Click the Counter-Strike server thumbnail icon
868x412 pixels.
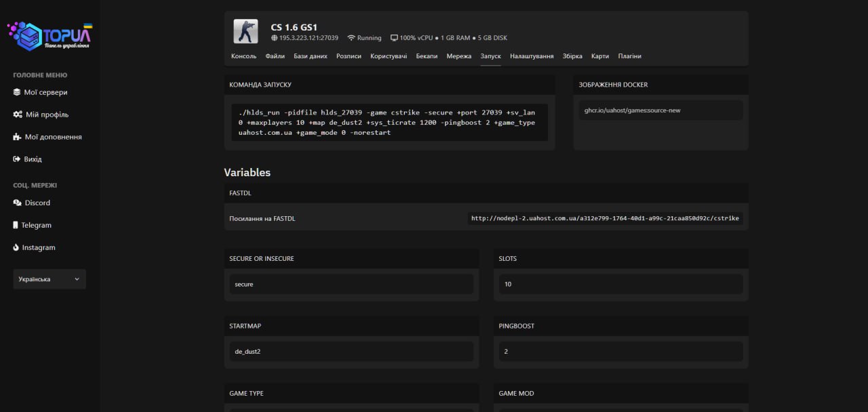[x=245, y=31]
